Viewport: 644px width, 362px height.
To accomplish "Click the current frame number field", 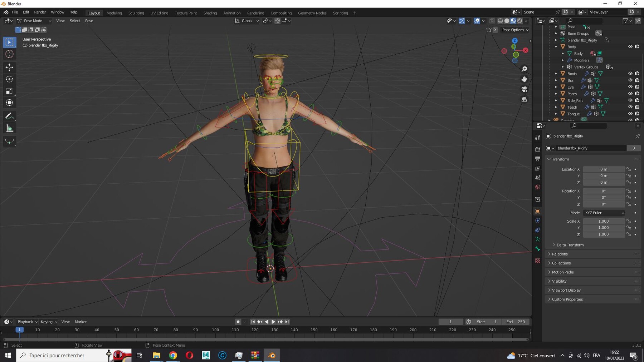I will point(450,322).
